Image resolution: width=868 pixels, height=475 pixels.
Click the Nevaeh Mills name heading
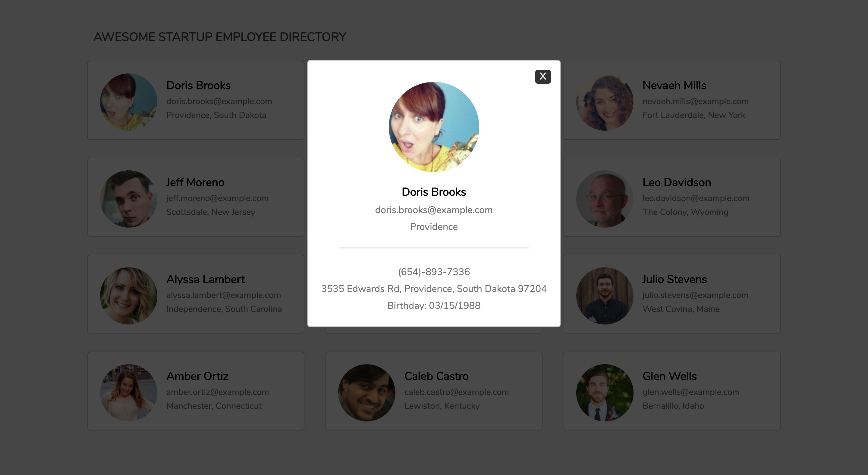(674, 85)
